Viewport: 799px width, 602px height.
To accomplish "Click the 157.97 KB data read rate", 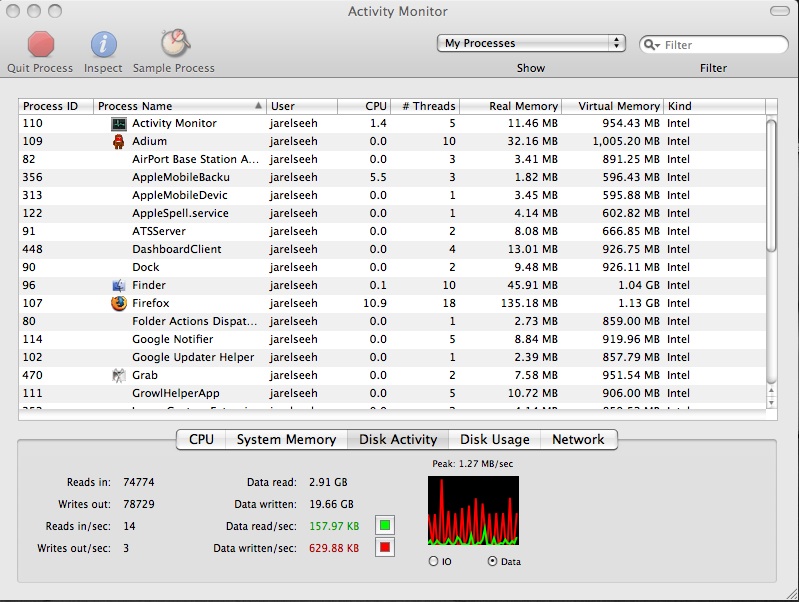I will [x=334, y=526].
